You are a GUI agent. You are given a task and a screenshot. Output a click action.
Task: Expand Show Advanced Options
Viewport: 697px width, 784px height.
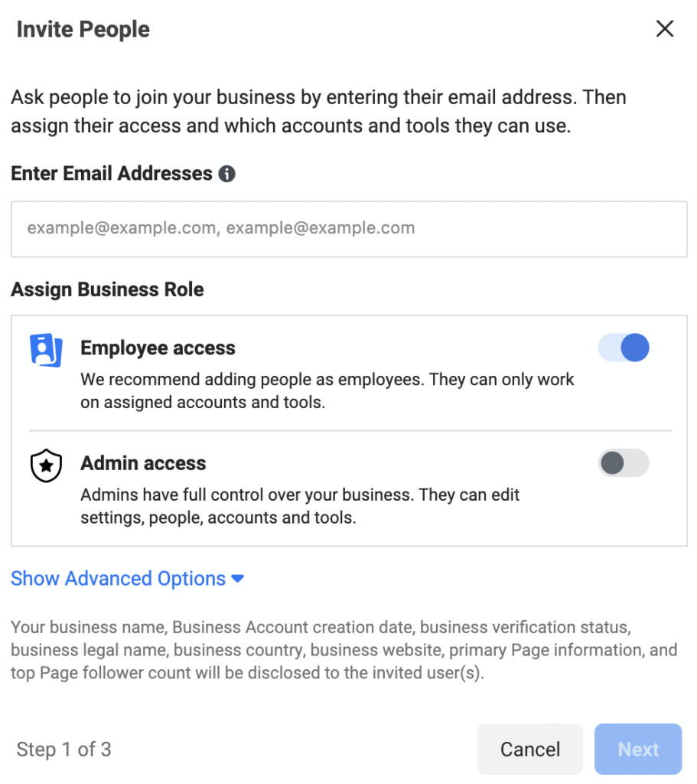coord(119,579)
